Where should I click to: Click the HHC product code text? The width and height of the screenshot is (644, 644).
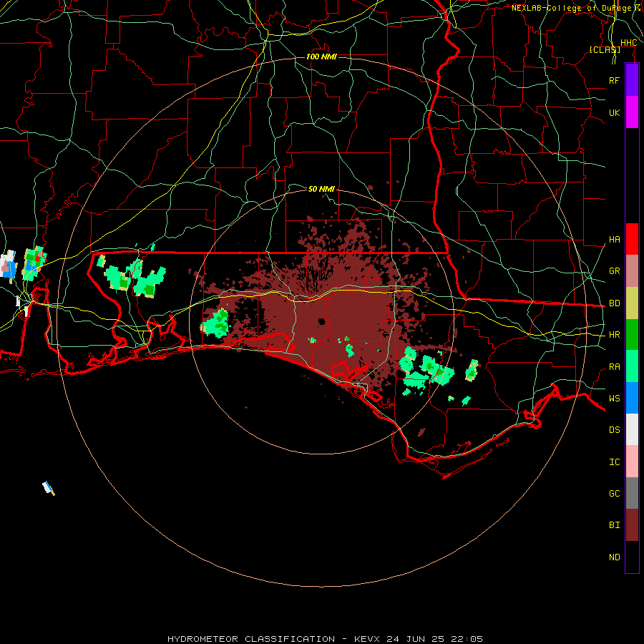(x=629, y=43)
